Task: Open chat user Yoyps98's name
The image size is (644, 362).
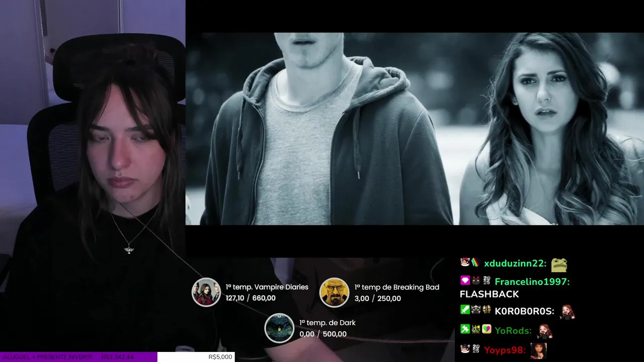Action: (x=505, y=350)
